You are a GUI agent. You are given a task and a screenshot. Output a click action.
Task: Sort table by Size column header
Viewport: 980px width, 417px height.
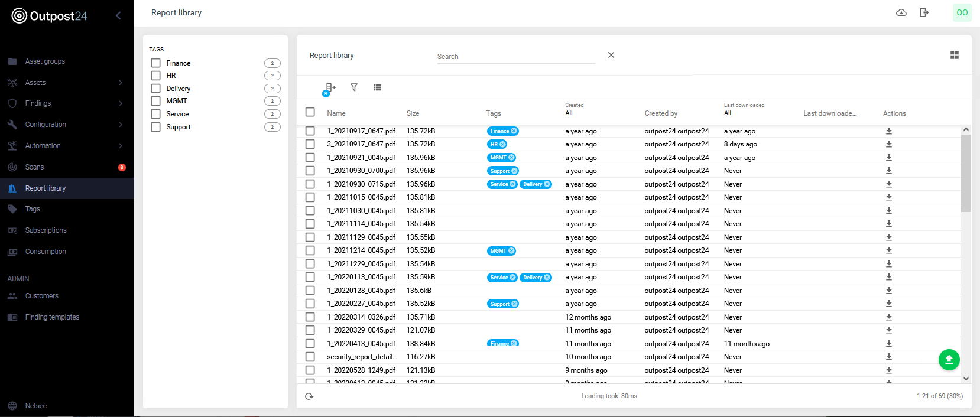click(413, 113)
